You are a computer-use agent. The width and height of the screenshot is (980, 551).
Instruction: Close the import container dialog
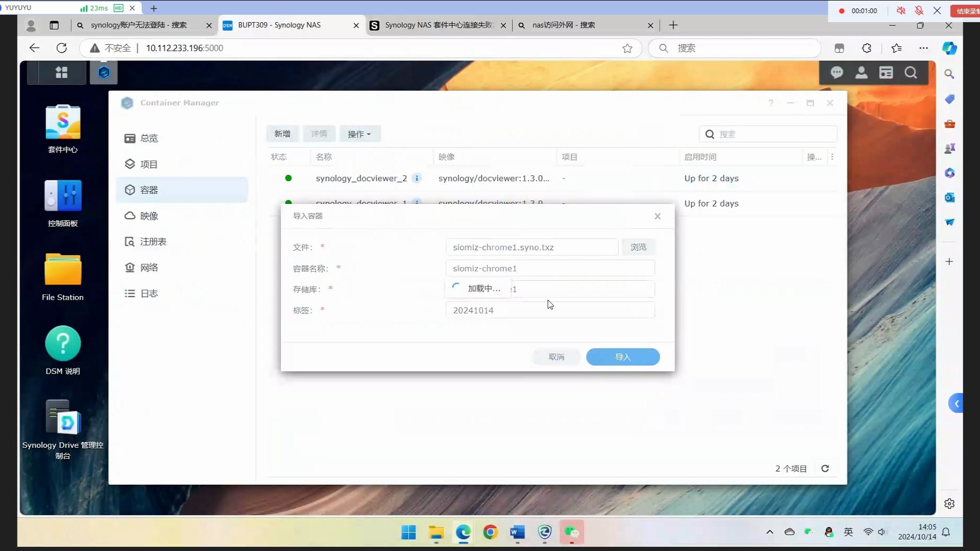[657, 216]
